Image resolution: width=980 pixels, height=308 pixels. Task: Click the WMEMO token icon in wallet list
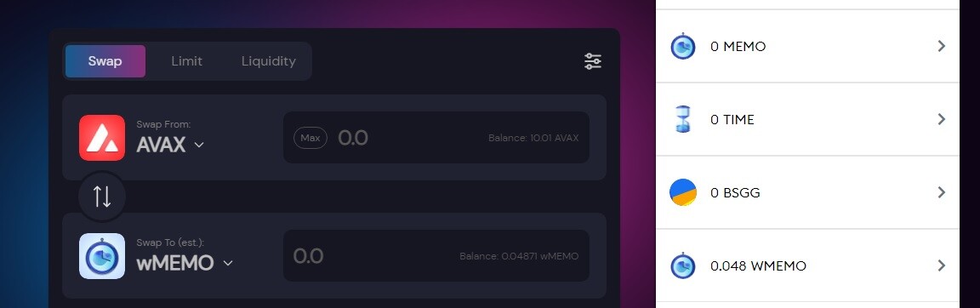click(682, 266)
